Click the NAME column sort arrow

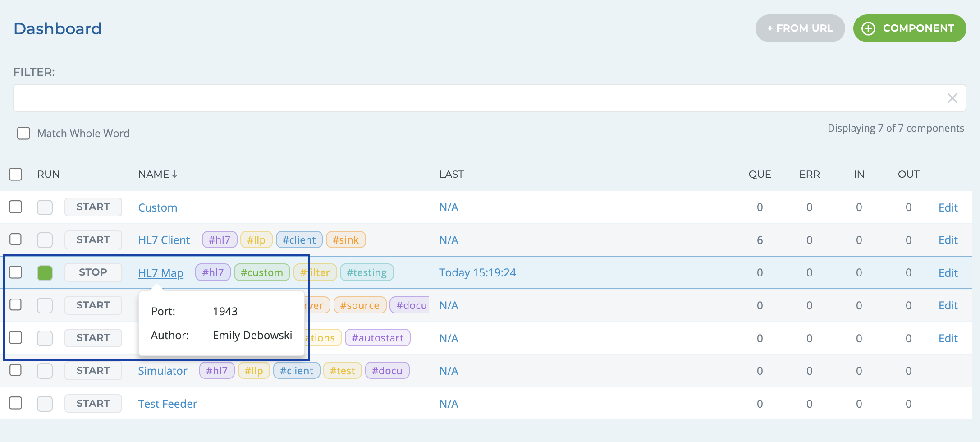[175, 174]
